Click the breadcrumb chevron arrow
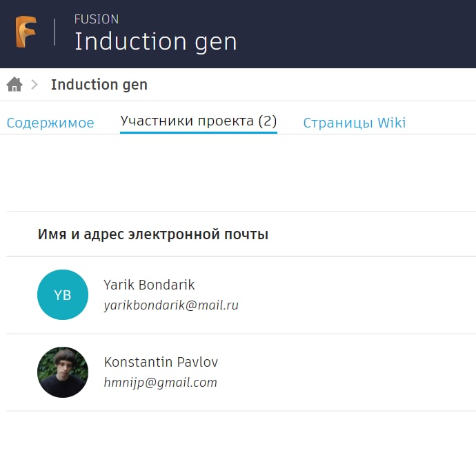This screenshot has height=475, width=476. [34, 85]
